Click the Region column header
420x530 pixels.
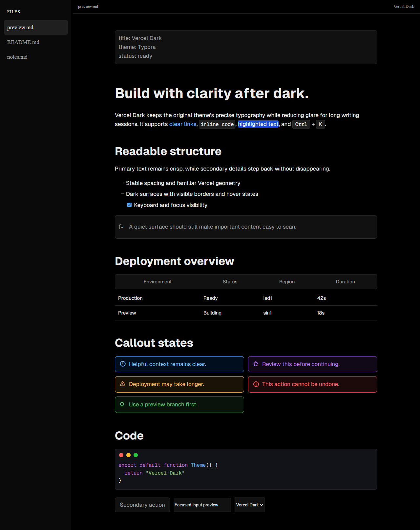click(287, 282)
